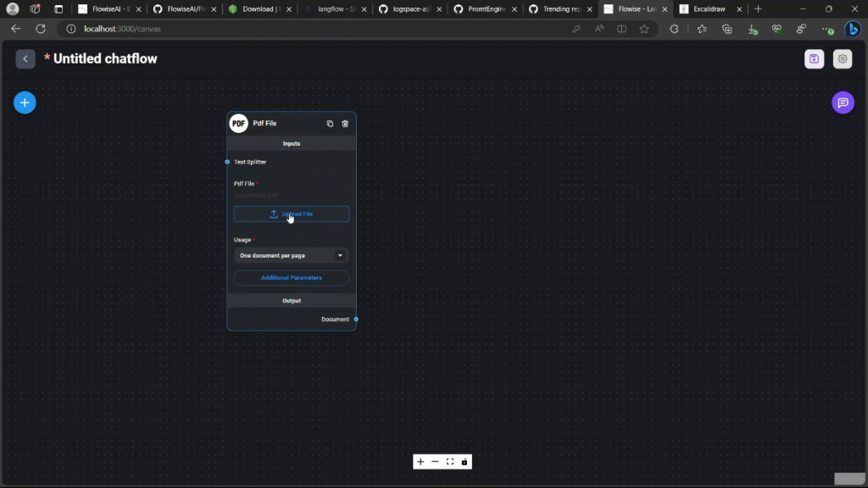Open browser workspaces icon
This screenshot has height=488, width=868.
tap(36, 8)
